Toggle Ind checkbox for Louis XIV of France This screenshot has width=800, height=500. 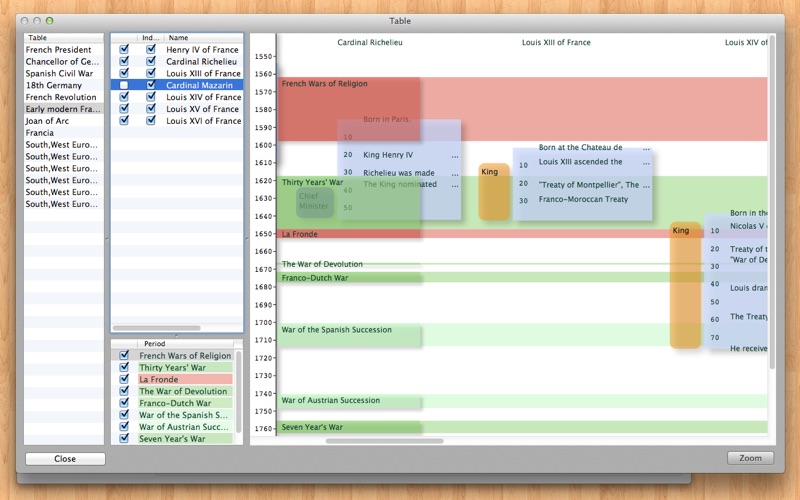pos(151,97)
